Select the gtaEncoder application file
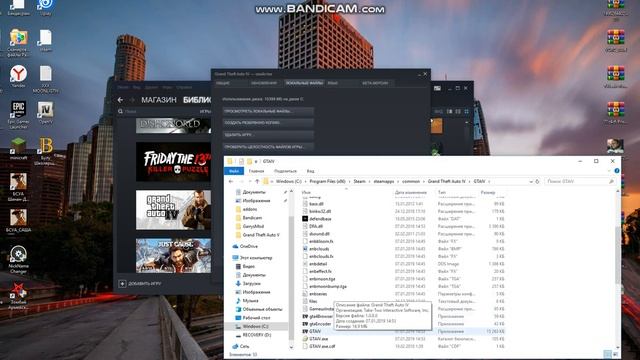Image resolution: width=640 pixels, height=360 pixels. 320,324
